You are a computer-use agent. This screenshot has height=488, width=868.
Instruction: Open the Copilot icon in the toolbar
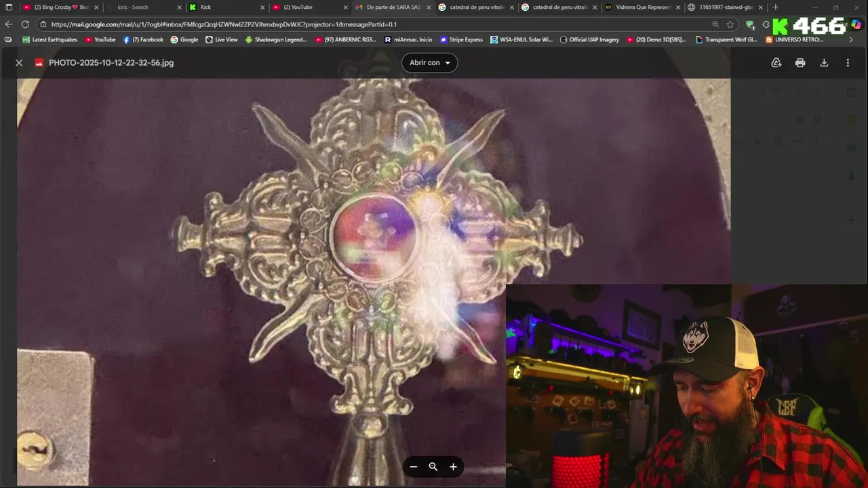tap(856, 25)
